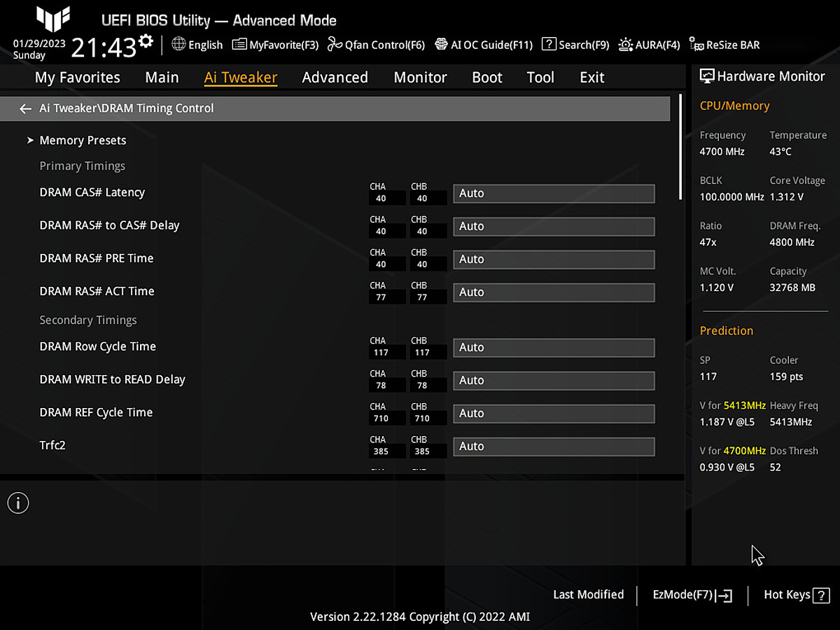
Task: Open the Advanced tab
Action: (x=335, y=78)
